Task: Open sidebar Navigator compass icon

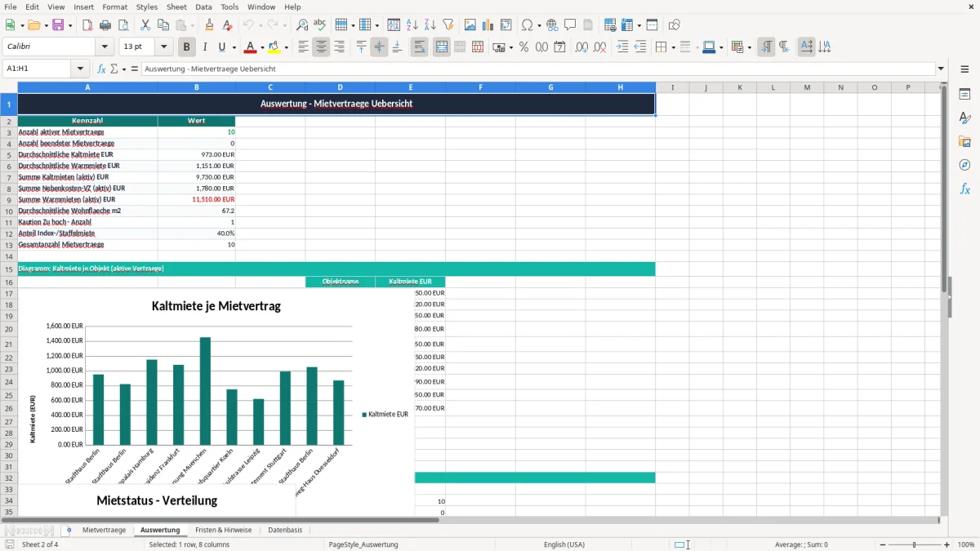Action: 964,165
